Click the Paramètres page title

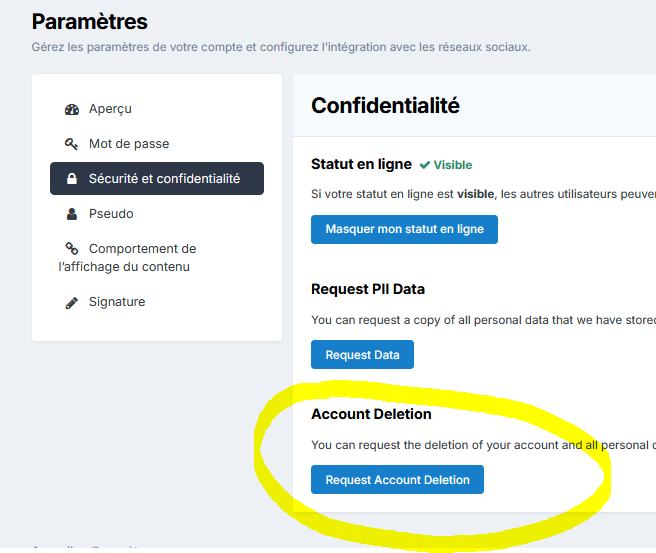(89, 21)
